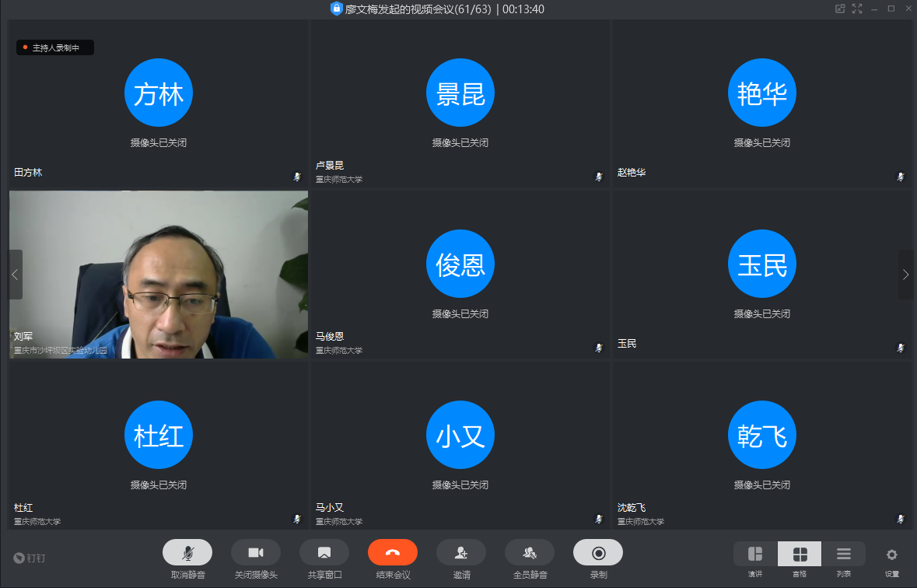Click the lock icon beside the meeting title
Image resolution: width=917 pixels, height=588 pixels.
coord(336,9)
